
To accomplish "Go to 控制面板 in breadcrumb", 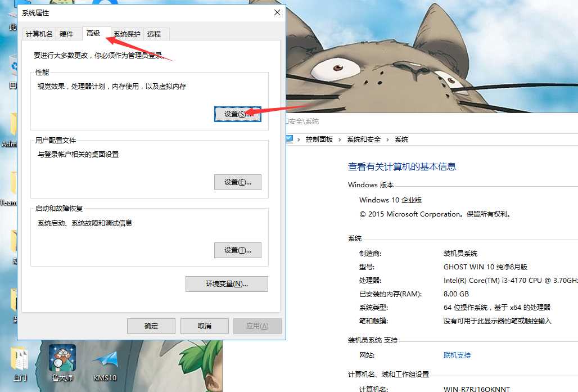I will (x=319, y=139).
